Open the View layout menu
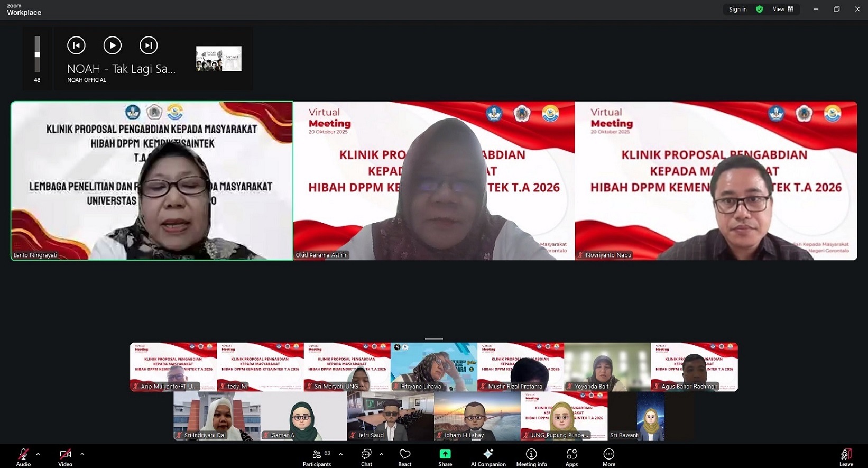This screenshot has height=468, width=868. tap(783, 9)
